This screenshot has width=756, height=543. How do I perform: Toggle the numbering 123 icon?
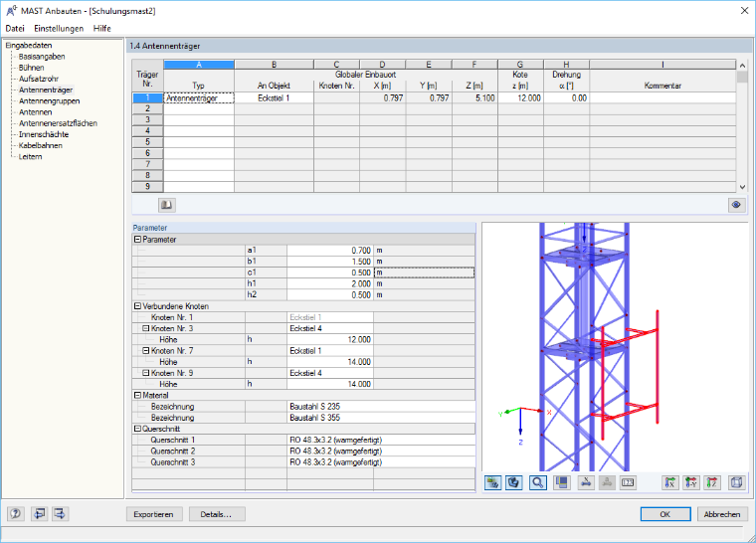coord(628,482)
